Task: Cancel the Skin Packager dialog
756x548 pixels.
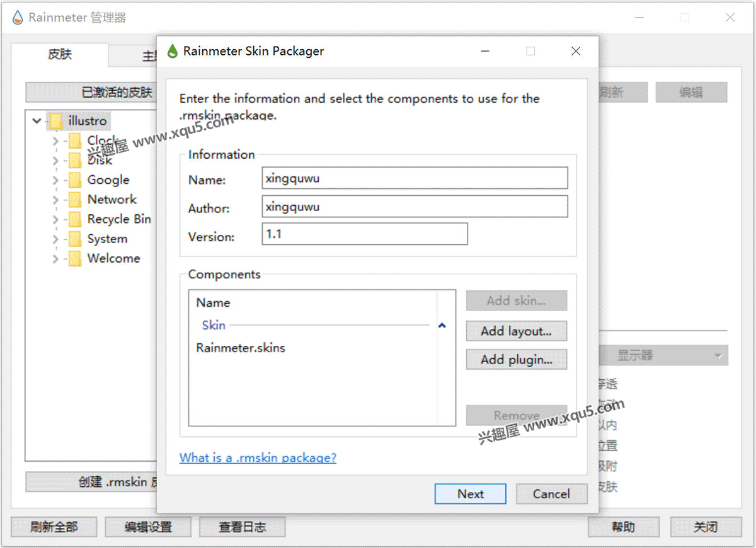Action: pos(551,494)
